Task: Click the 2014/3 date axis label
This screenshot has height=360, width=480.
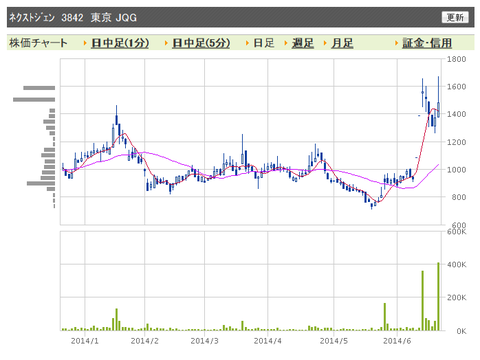Action: (204, 341)
